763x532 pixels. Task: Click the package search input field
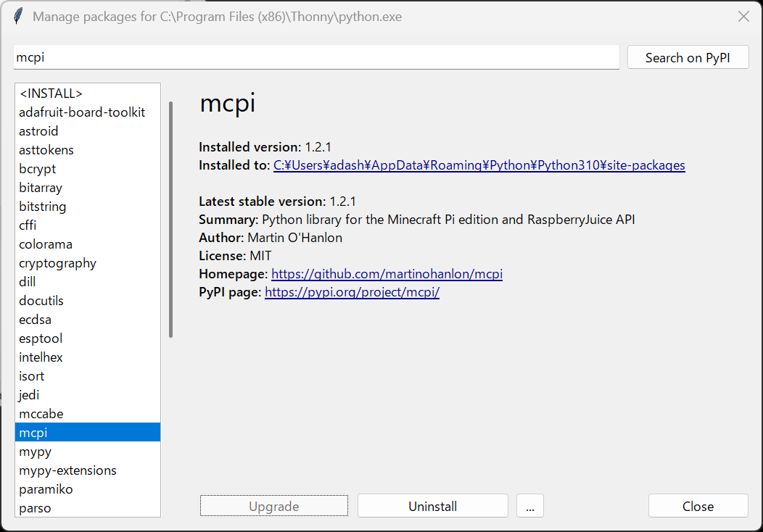[x=316, y=57]
